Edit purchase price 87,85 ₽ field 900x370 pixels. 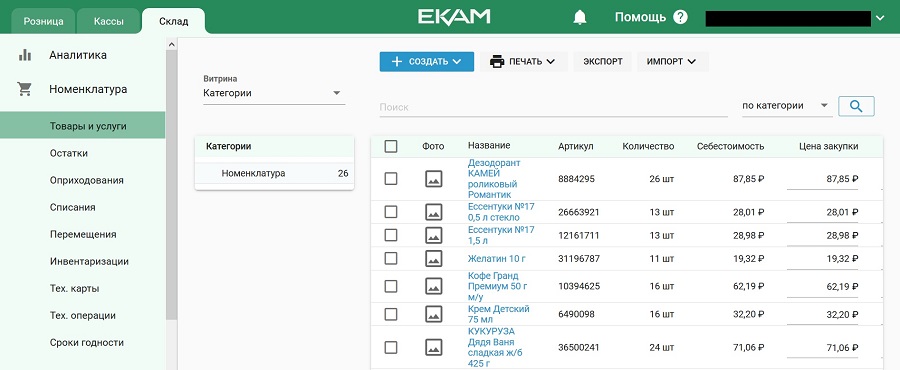coord(822,179)
